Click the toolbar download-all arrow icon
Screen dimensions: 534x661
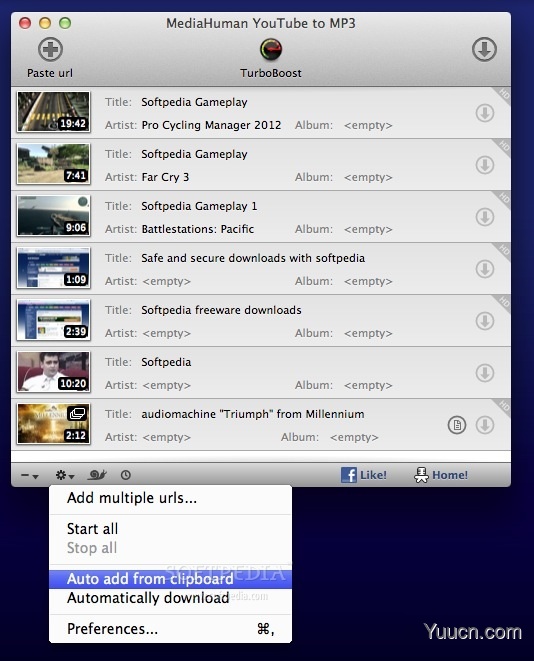484,50
